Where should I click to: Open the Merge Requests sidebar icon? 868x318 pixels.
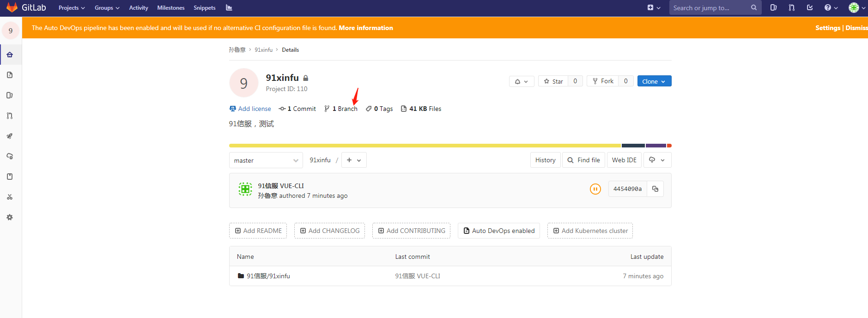10,116
